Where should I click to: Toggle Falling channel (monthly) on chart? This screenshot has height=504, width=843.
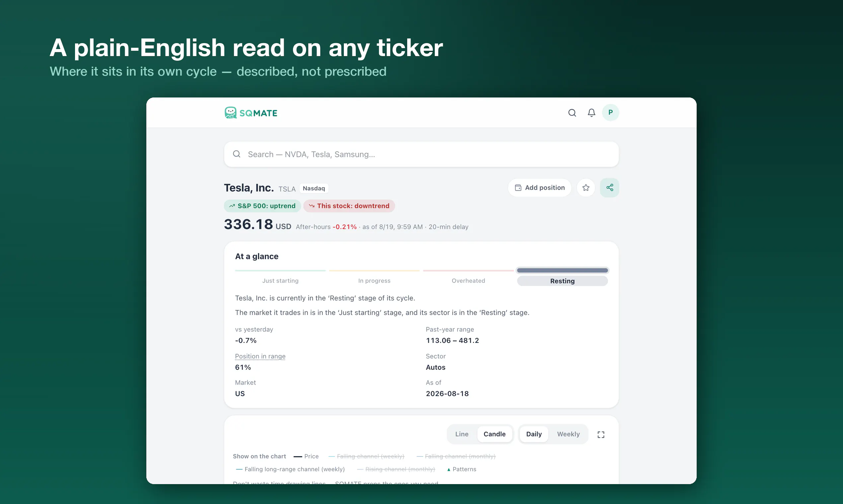pyautogui.click(x=456, y=456)
